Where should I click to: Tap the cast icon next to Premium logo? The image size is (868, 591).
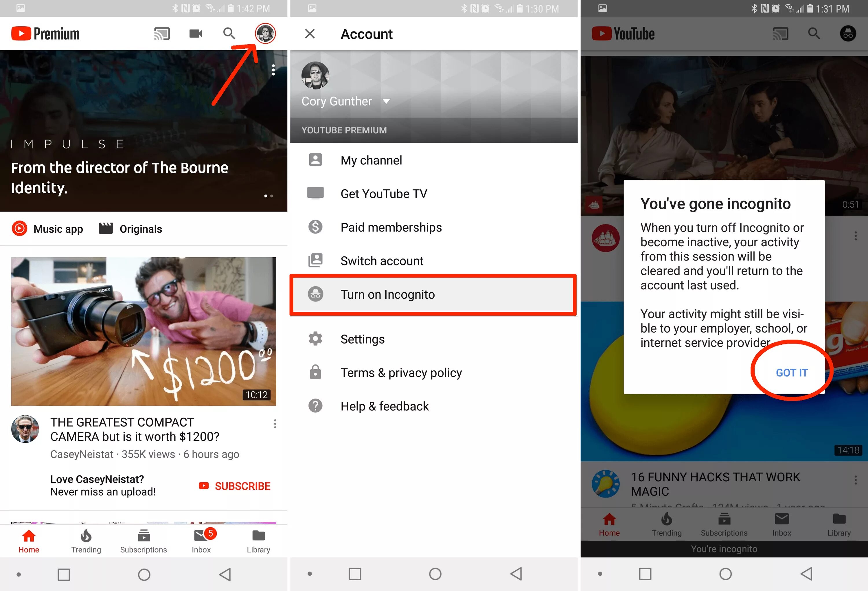162,34
